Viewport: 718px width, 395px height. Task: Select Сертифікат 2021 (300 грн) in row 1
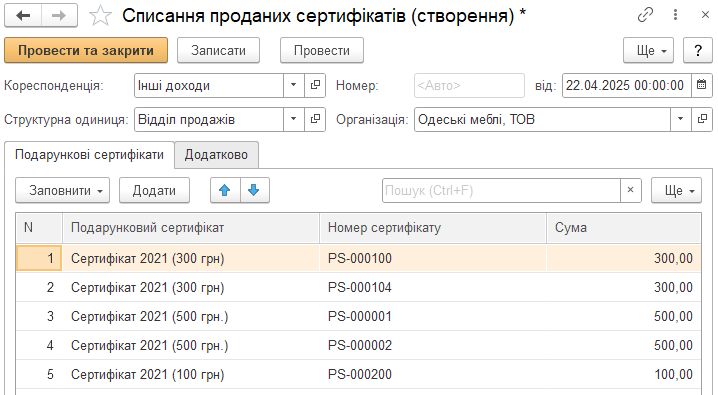(190, 258)
